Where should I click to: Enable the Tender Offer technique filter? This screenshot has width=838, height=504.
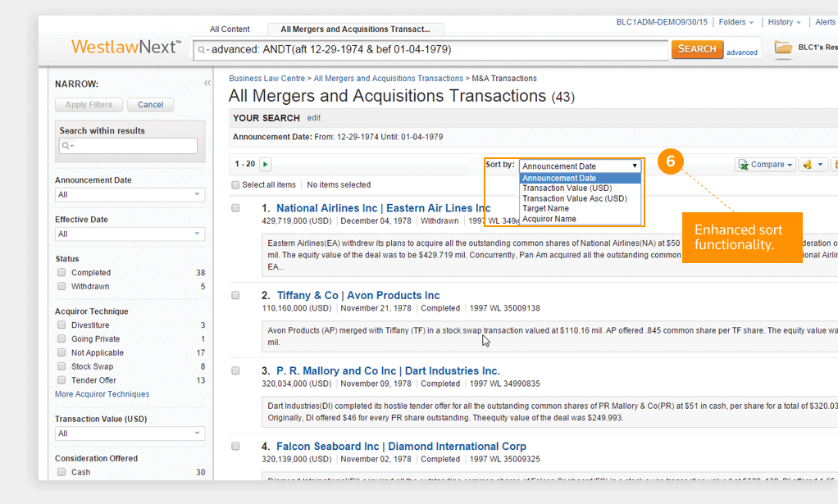[x=61, y=380]
